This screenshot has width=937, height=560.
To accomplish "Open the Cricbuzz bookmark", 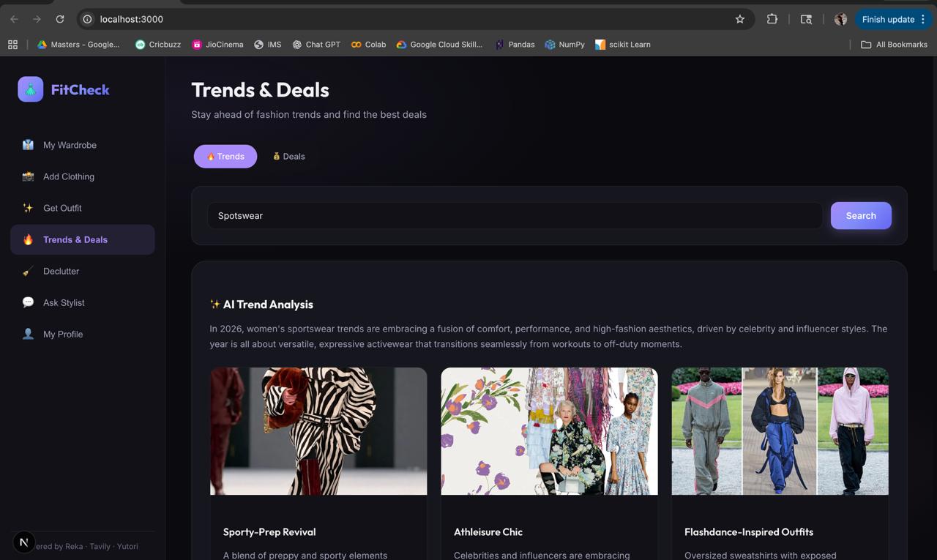I will click(x=157, y=45).
